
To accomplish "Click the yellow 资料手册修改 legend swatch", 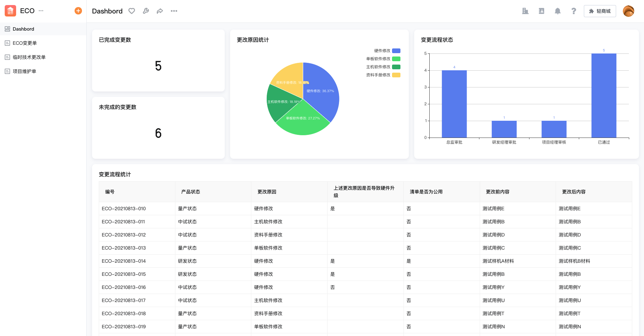I will (396, 75).
